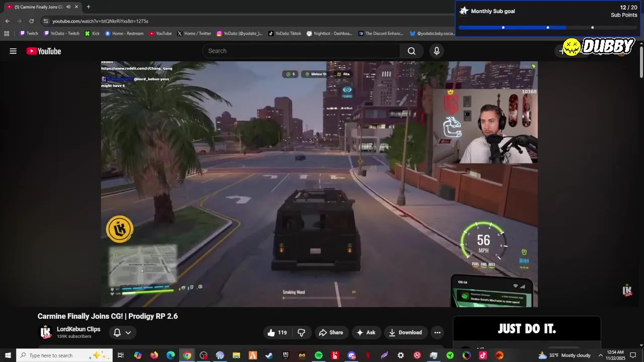Open Chrome apps grid in bookmarks bar
This screenshot has width=644, height=362.
[x=7, y=34]
